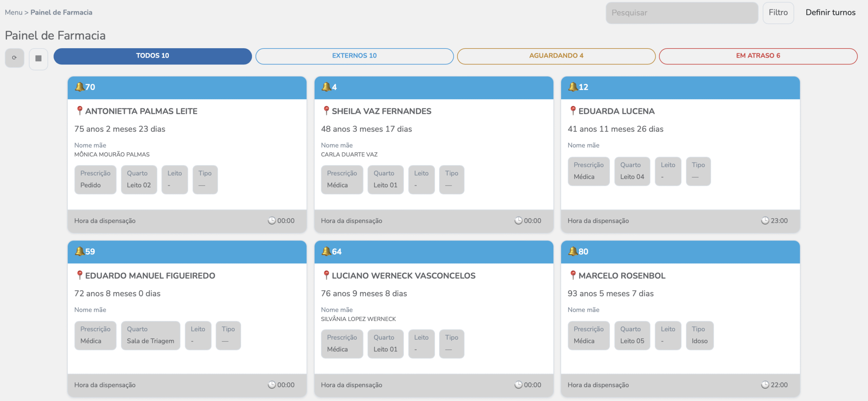This screenshot has width=868, height=401.
Task: Click bell icon on Sheila Vaz card
Action: point(326,87)
